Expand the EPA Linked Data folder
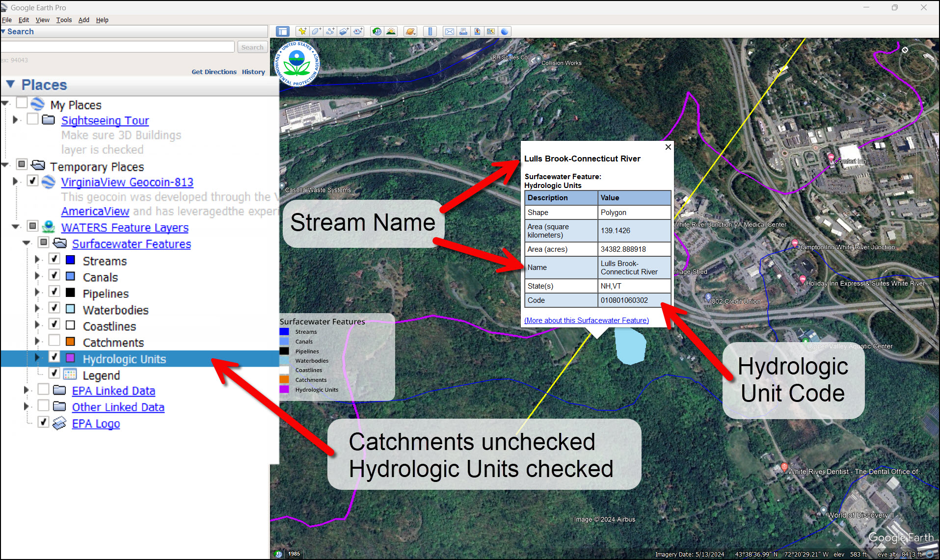Viewport: 940px width, 560px height. [x=27, y=390]
